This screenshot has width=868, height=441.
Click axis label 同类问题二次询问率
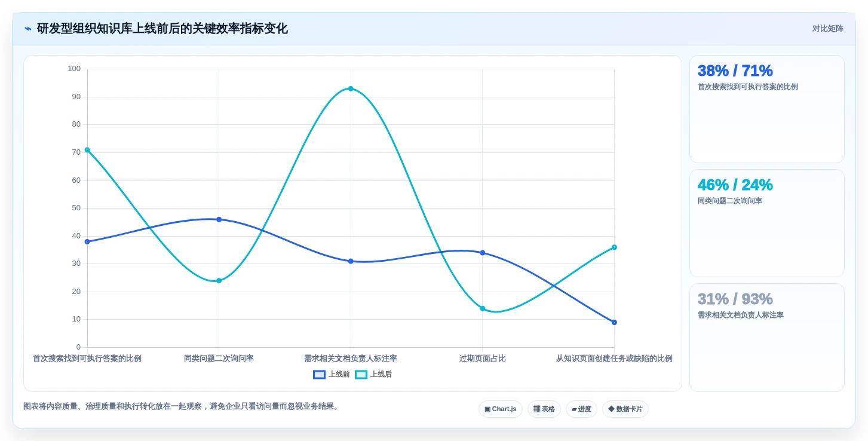click(x=219, y=359)
